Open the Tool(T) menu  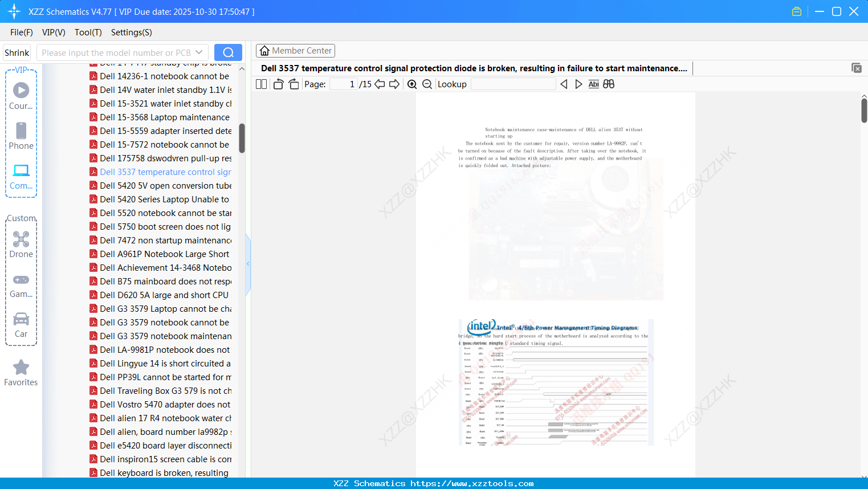(88, 32)
